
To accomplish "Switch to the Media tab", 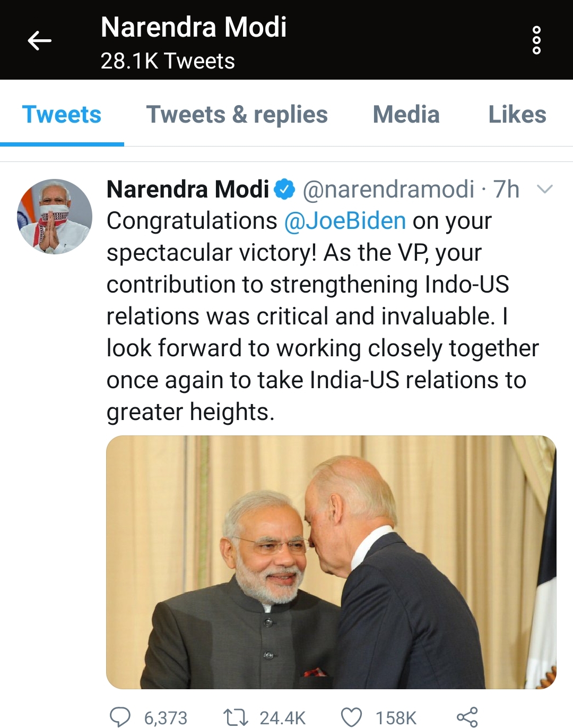I will tap(406, 115).
